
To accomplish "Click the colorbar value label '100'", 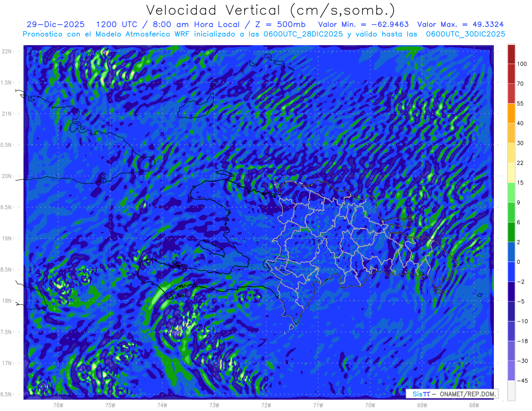I will (522, 64).
